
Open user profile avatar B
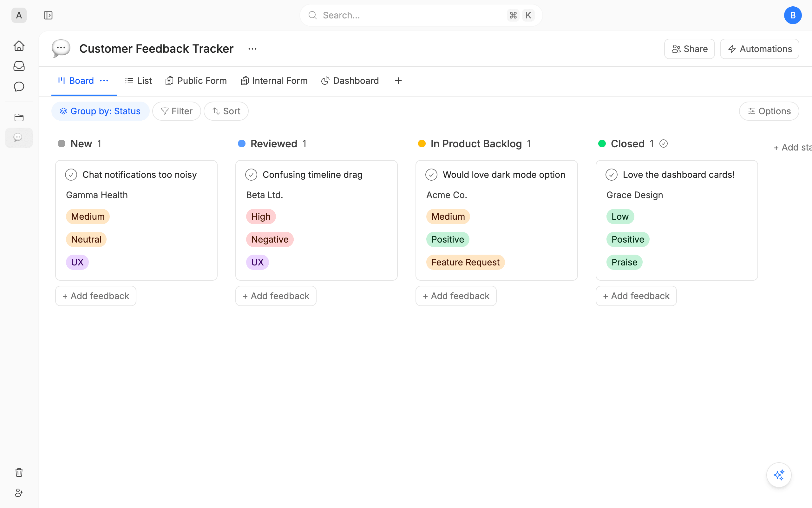tap(793, 15)
